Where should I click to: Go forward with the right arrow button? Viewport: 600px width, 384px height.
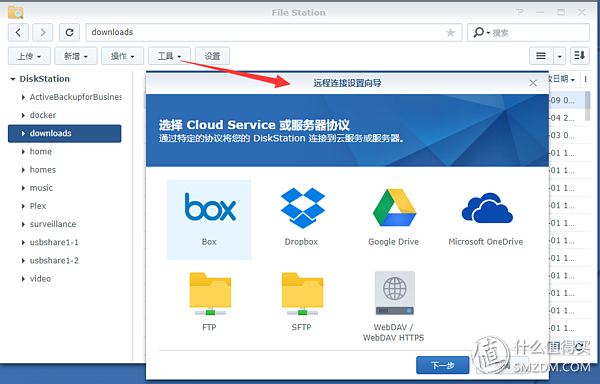click(x=42, y=33)
